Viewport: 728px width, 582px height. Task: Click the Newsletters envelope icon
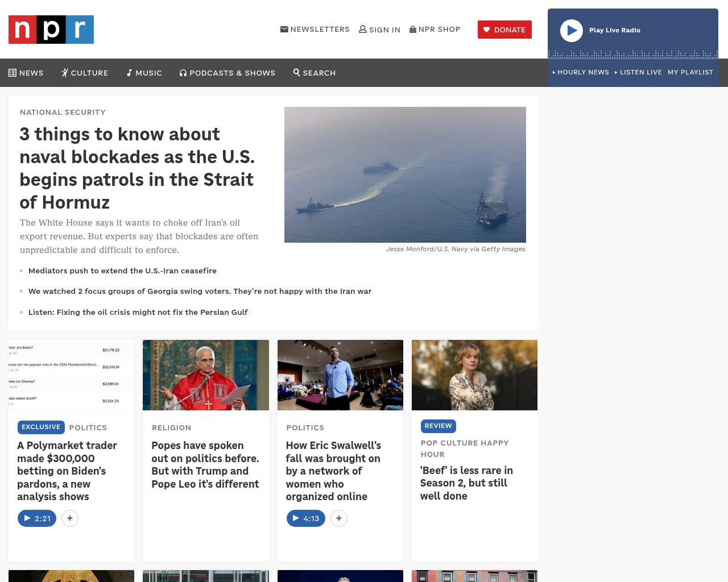pyautogui.click(x=284, y=29)
